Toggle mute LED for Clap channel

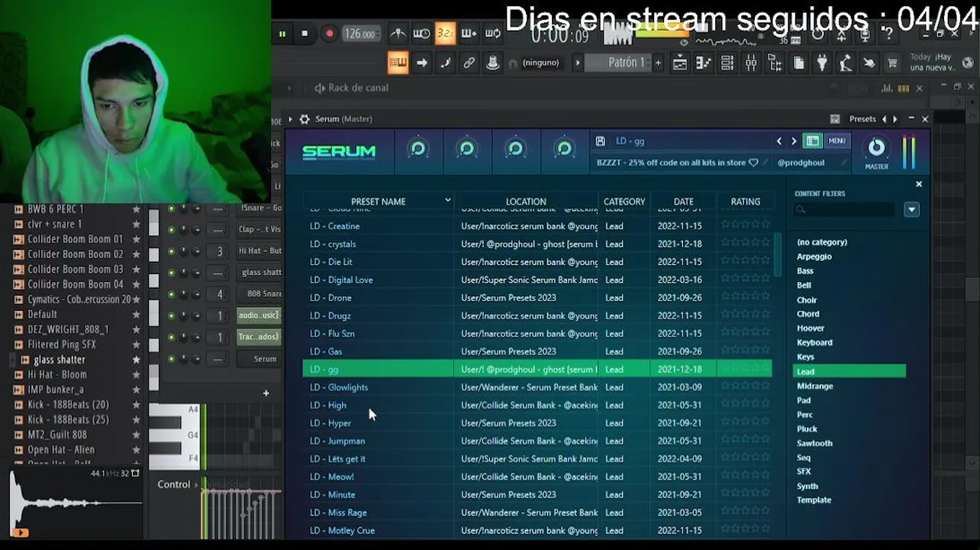[171, 230]
